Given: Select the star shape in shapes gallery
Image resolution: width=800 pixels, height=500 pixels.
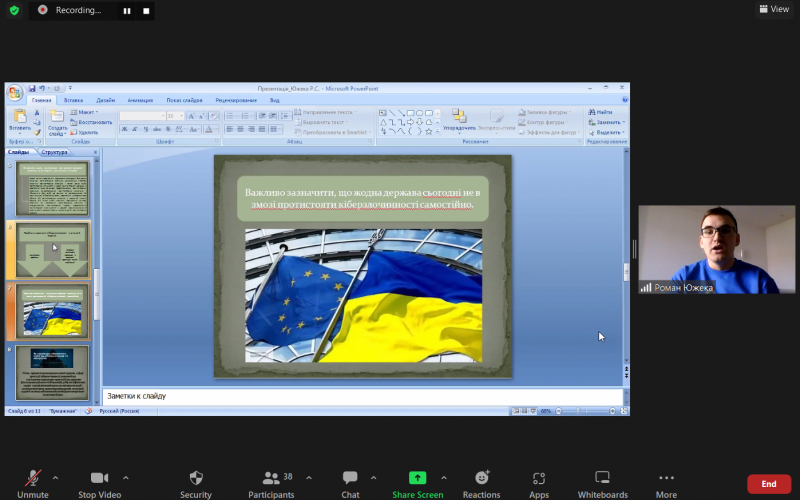Looking at the screenshot, I should point(429,131).
